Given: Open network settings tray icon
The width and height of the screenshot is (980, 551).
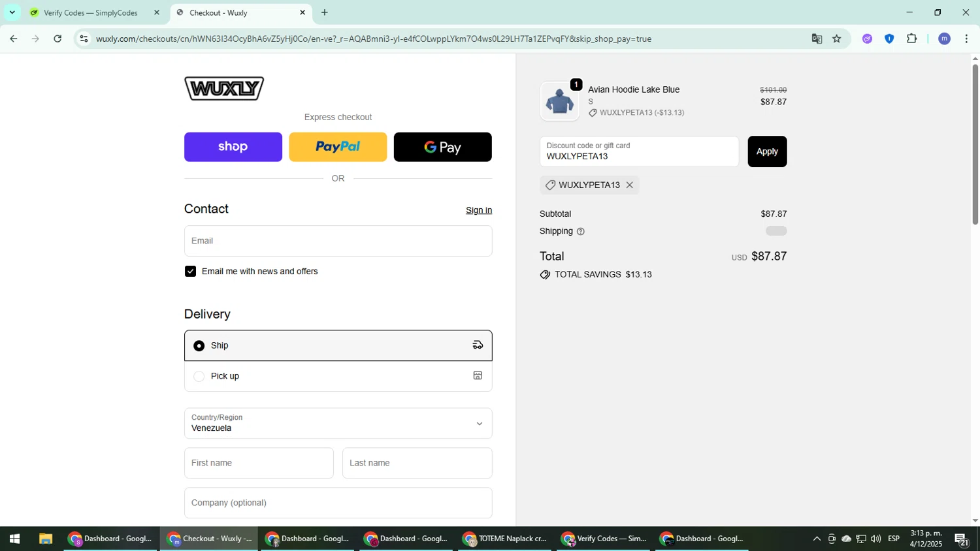Looking at the screenshot, I should coord(861,539).
